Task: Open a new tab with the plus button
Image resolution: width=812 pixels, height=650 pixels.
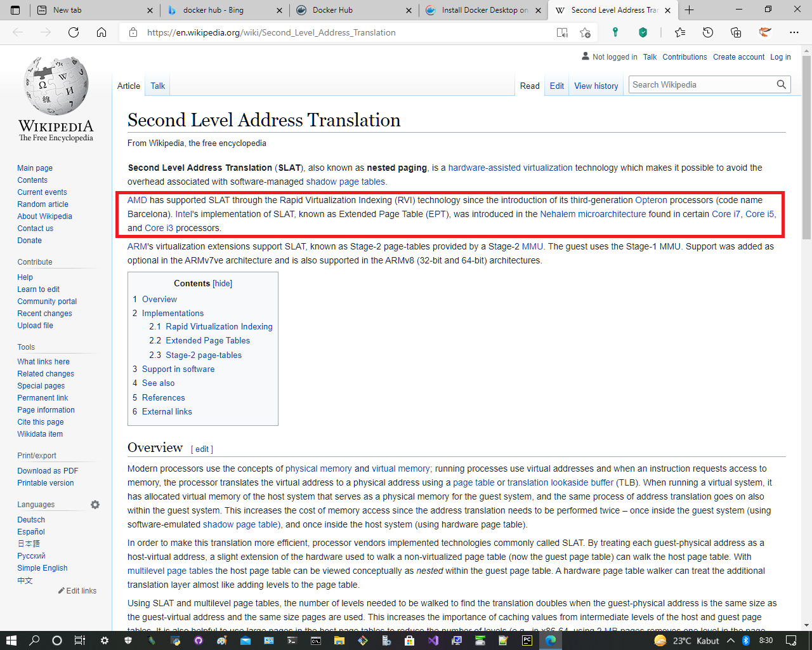Action: click(x=690, y=10)
